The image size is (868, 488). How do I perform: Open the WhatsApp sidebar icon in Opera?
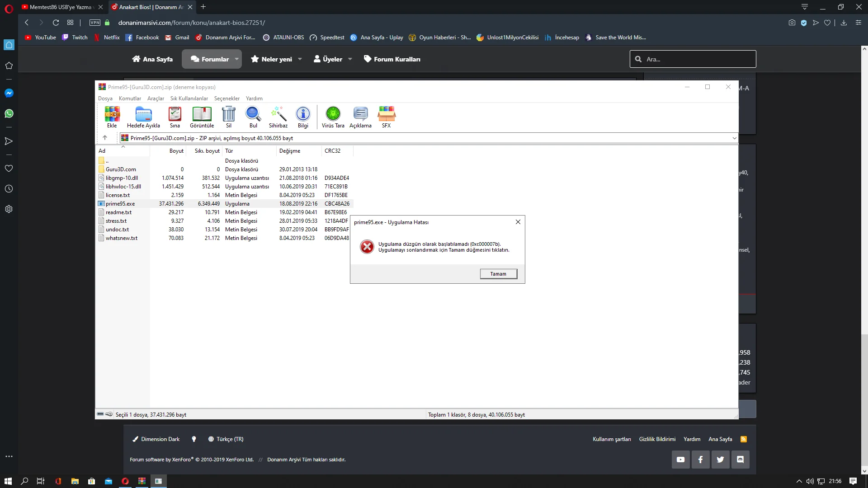point(9,113)
